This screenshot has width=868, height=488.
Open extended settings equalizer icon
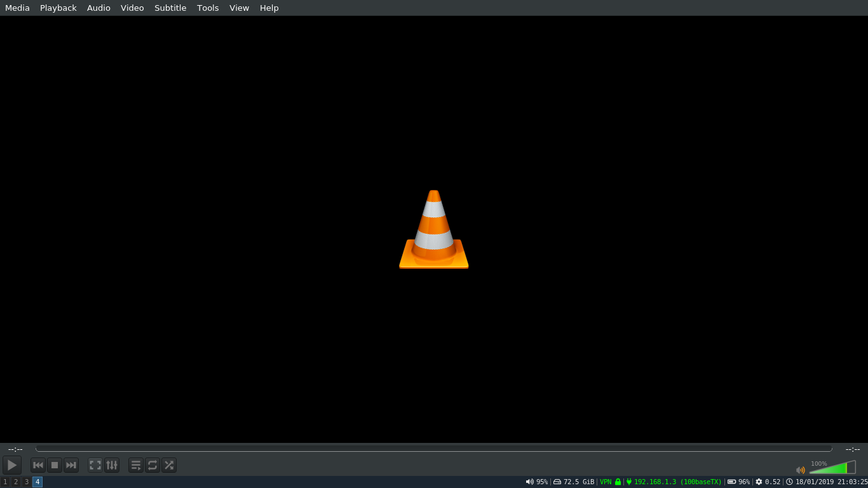click(x=112, y=465)
